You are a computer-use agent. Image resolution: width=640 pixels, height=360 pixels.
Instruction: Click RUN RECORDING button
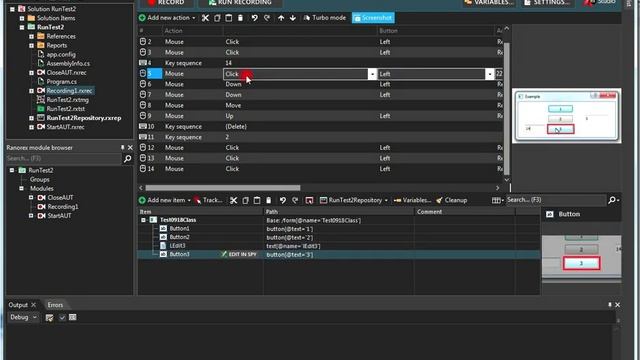(240, 3)
